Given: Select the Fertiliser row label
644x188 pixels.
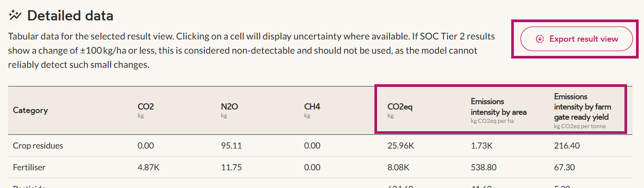Looking at the screenshot, I should pyautogui.click(x=29, y=168).
